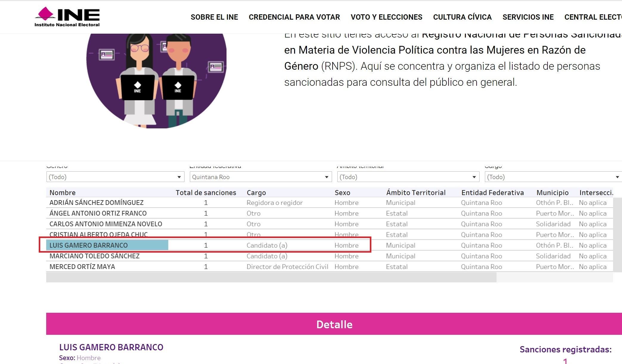Click the pink Detalle header bar
Image resolution: width=622 pixels, height=364 pixels.
pos(334,324)
